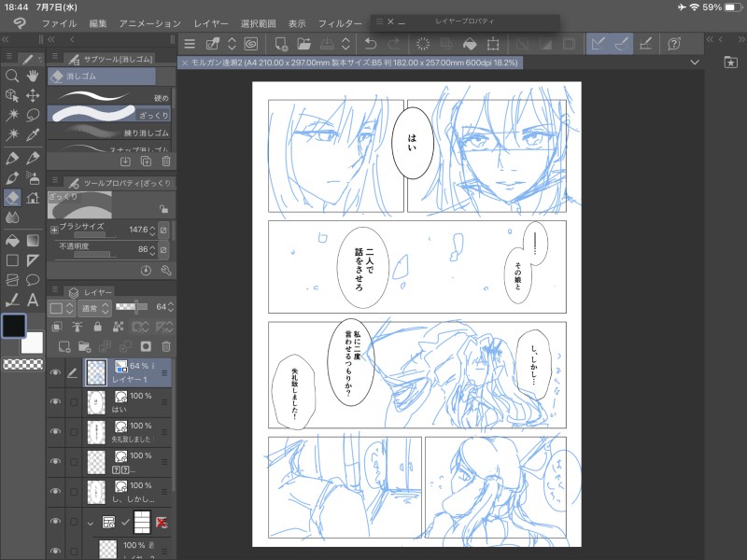Select the Zoom magnifier tool

(12, 76)
